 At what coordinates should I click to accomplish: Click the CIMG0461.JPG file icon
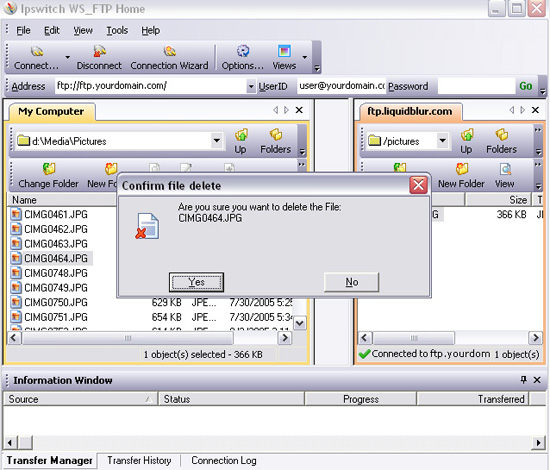pyautogui.click(x=15, y=214)
